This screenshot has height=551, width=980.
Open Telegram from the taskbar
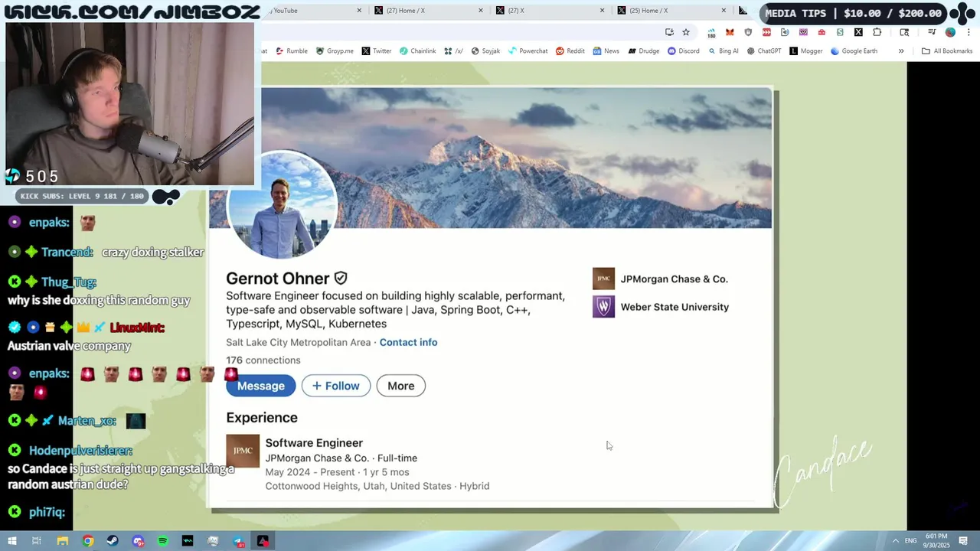click(x=238, y=541)
